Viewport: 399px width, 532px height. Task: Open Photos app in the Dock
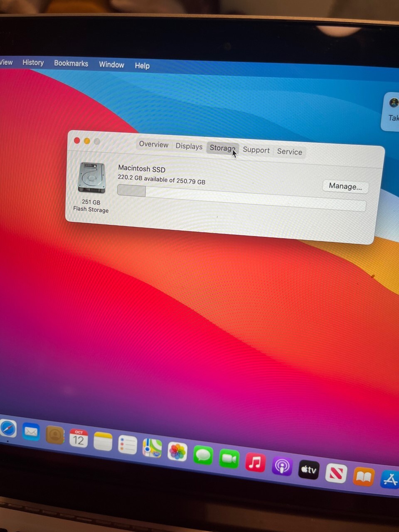click(177, 452)
